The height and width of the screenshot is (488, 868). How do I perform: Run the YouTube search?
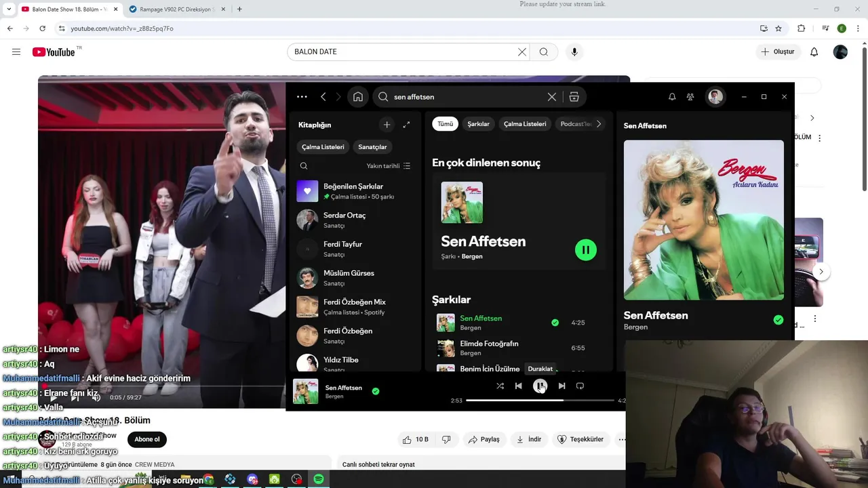(x=544, y=52)
